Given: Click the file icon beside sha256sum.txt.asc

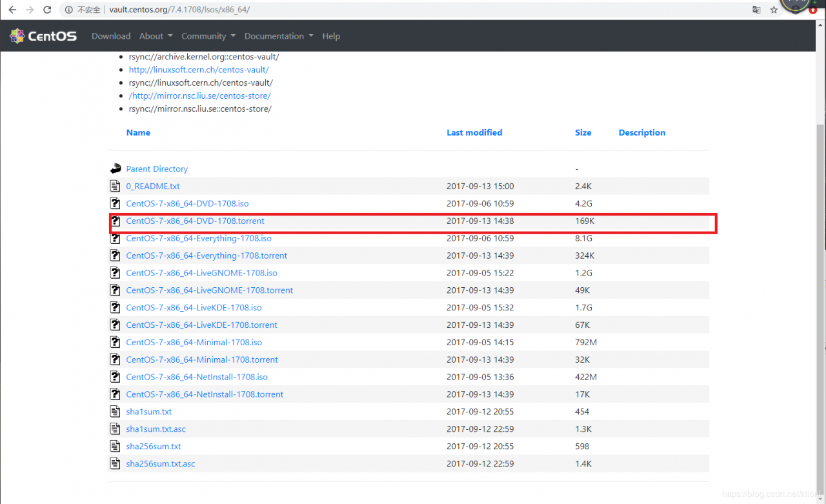Looking at the screenshot, I should [x=116, y=463].
